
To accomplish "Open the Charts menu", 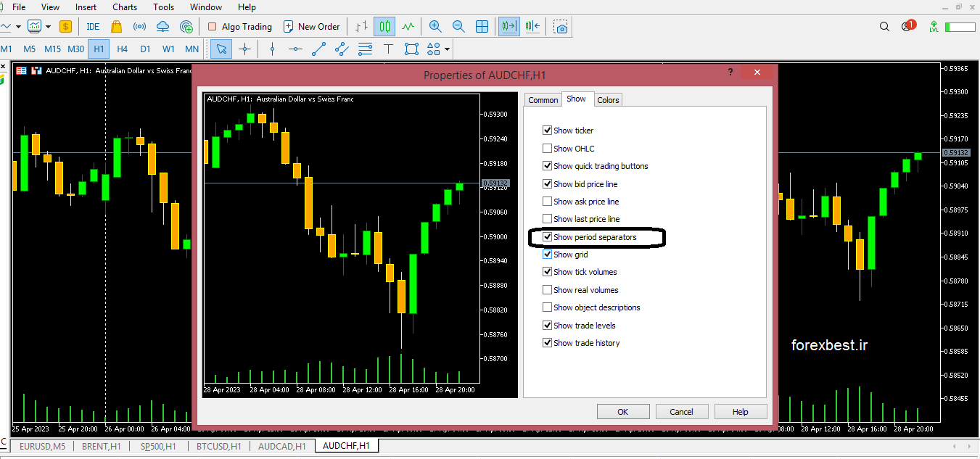I will coord(124,7).
